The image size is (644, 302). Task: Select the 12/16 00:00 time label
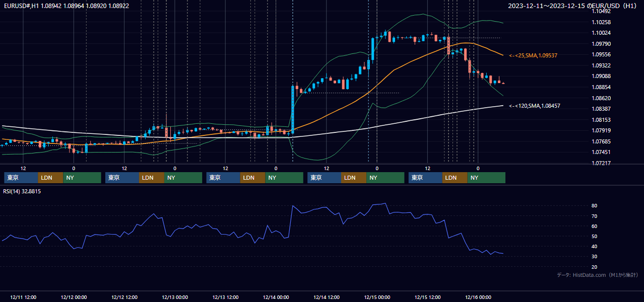[478, 297]
